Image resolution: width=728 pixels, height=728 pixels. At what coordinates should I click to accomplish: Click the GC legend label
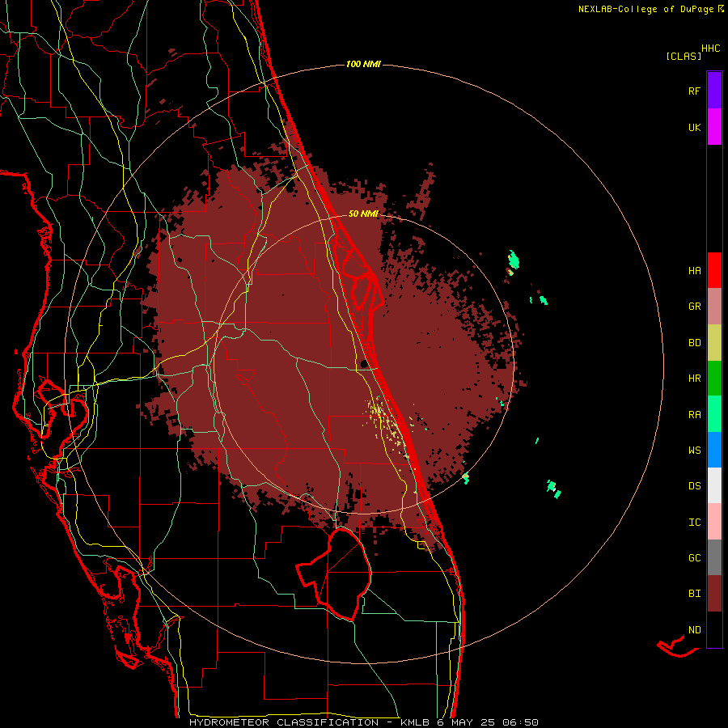tap(694, 558)
